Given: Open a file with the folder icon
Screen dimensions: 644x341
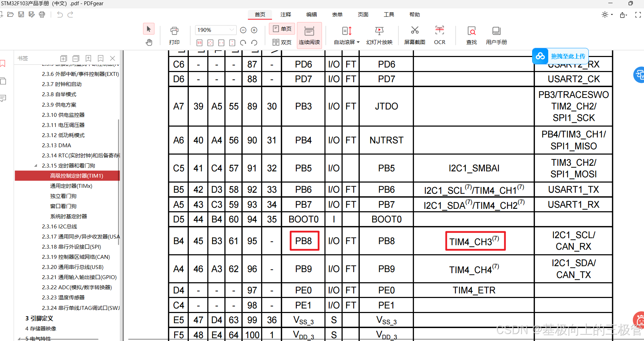Looking at the screenshot, I should pyautogui.click(x=10, y=14).
